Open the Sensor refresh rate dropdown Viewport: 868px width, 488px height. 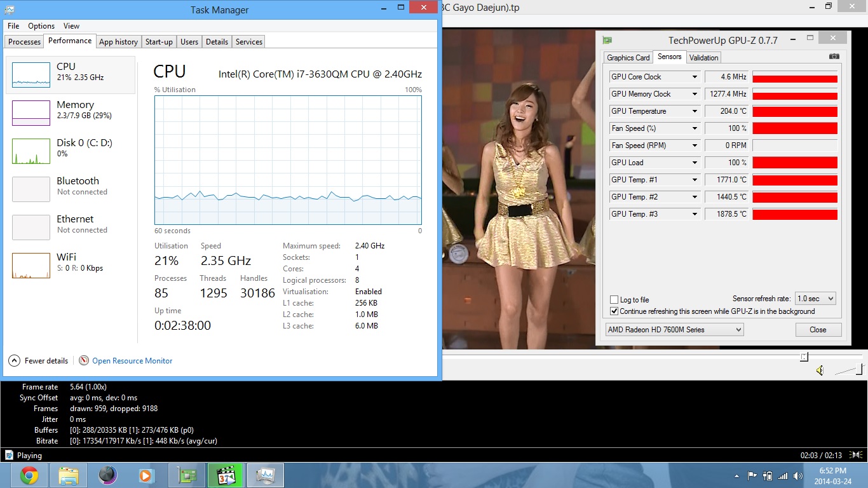click(x=817, y=299)
